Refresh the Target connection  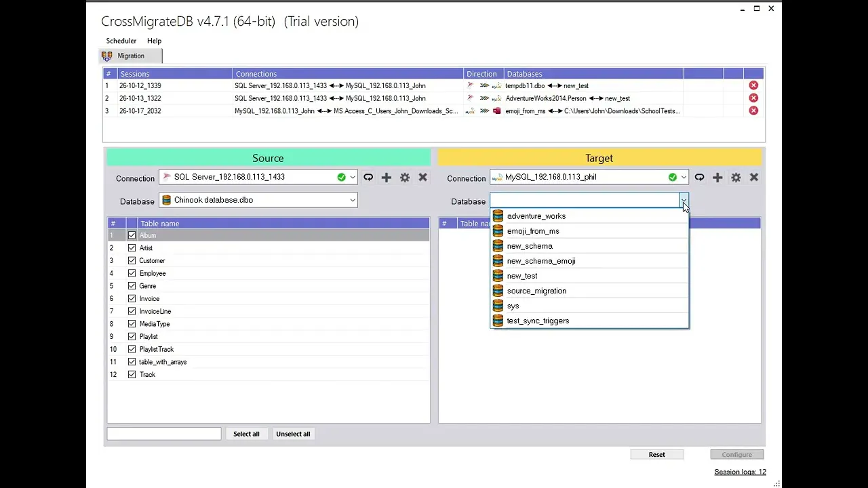pyautogui.click(x=699, y=177)
